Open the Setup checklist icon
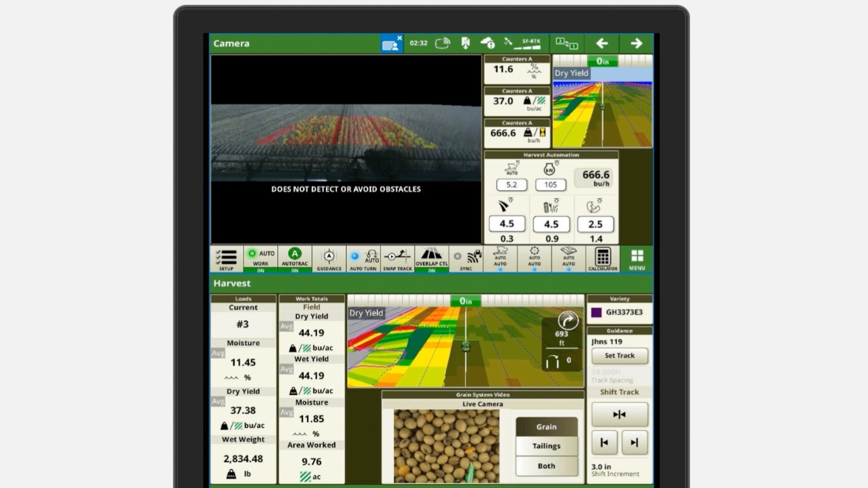This screenshot has width=868, height=488. [226, 259]
